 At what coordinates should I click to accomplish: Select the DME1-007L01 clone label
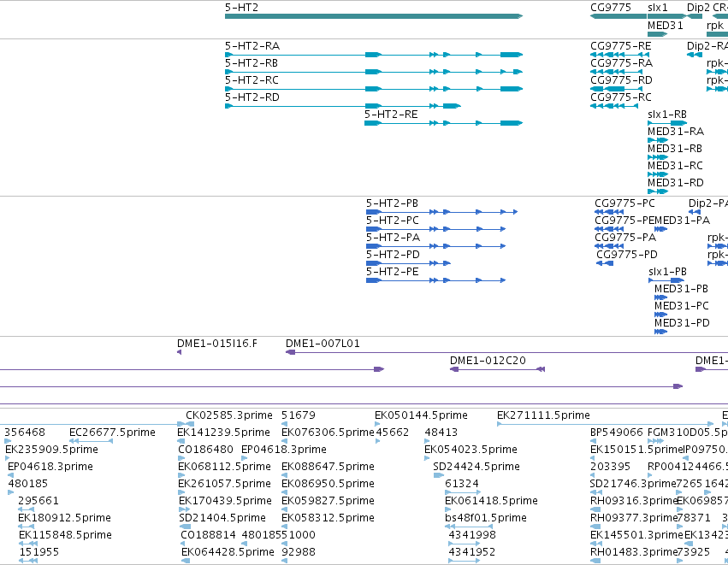pyautogui.click(x=323, y=344)
